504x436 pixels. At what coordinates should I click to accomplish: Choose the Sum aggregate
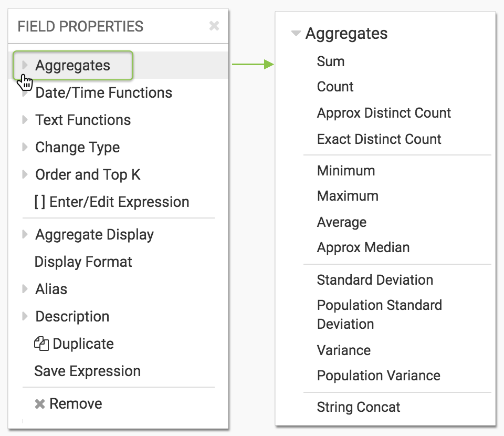pos(331,61)
